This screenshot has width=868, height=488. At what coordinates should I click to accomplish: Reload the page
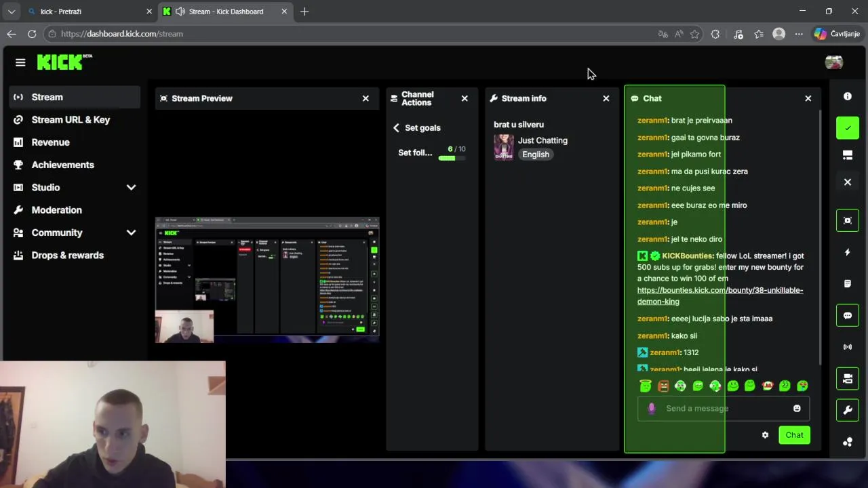(32, 34)
